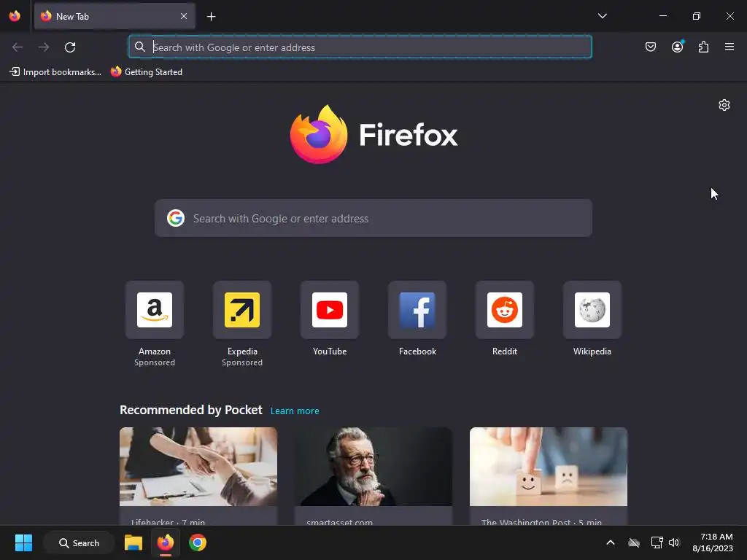Open the volume speaker tray icon
Viewport: 747px width, 560px height.
(x=674, y=542)
